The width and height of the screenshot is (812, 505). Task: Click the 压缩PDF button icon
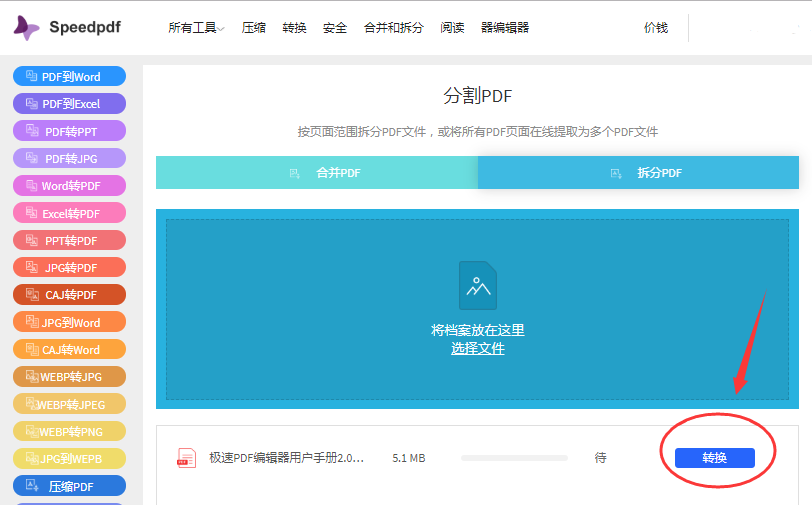click(x=32, y=485)
